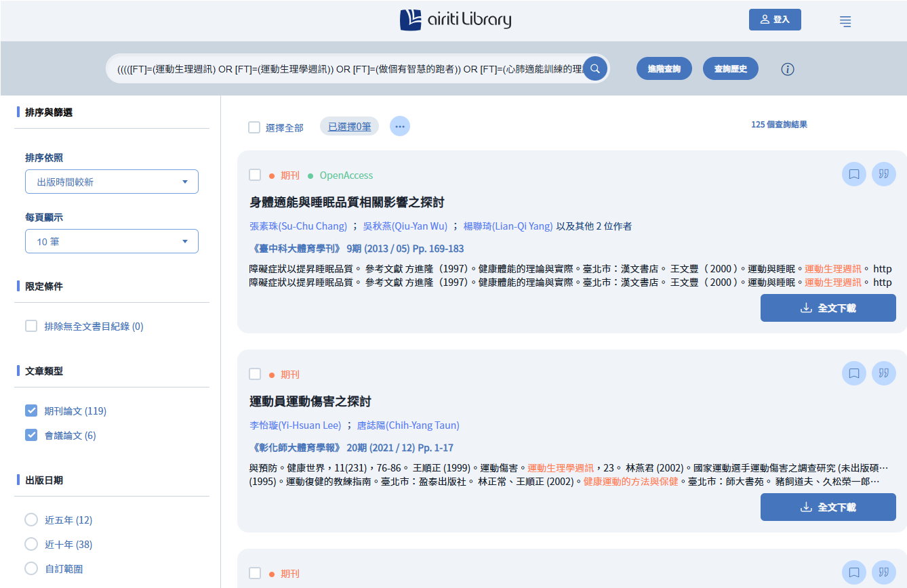The width and height of the screenshot is (907, 588).
Task: Expand the 排序依照 sort dropdown
Action: [111, 182]
